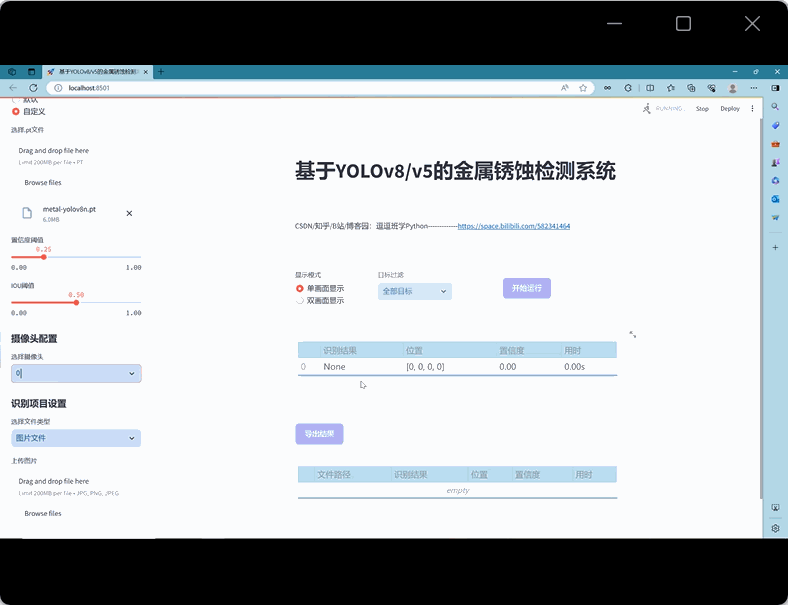Open the 图片文件 file type dropdown
The height and width of the screenshot is (605, 788).
(76, 438)
